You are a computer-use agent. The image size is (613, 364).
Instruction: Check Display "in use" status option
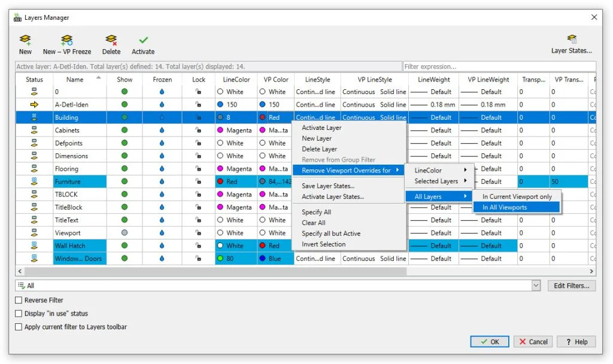tap(19, 314)
